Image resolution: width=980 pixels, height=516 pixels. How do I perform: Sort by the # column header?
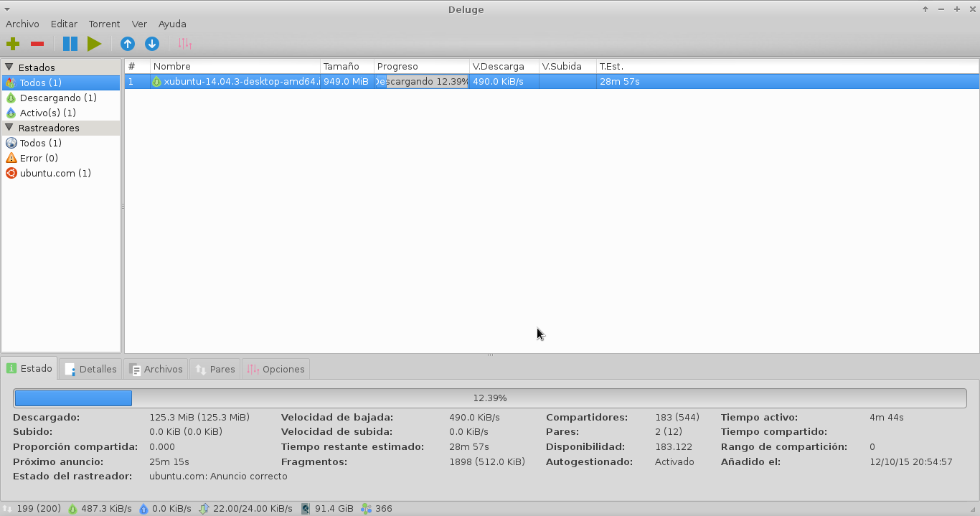[x=137, y=66]
